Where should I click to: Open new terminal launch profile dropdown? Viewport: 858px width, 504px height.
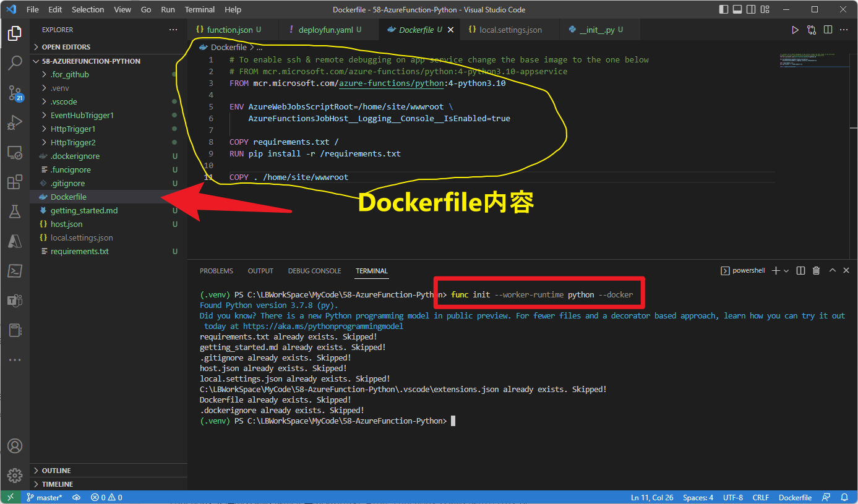786,271
